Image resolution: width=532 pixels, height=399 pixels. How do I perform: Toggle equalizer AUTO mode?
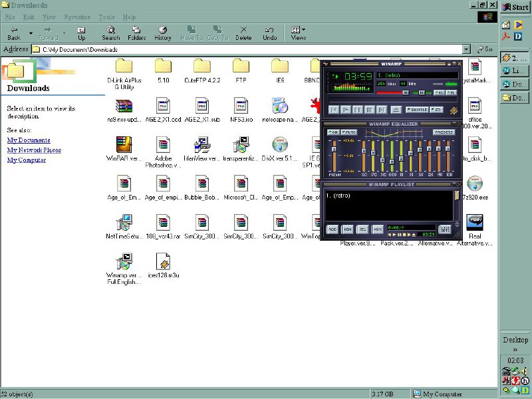click(x=348, y=132)
